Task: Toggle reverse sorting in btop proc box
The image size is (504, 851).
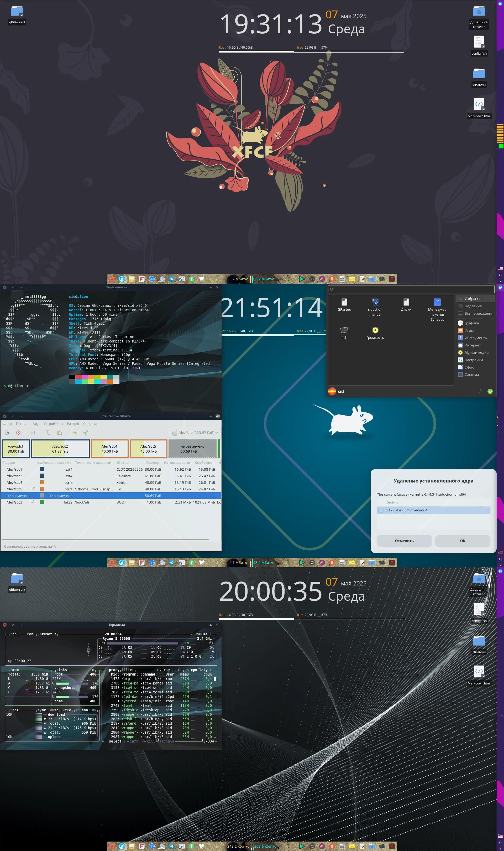Action: point(163,670)
